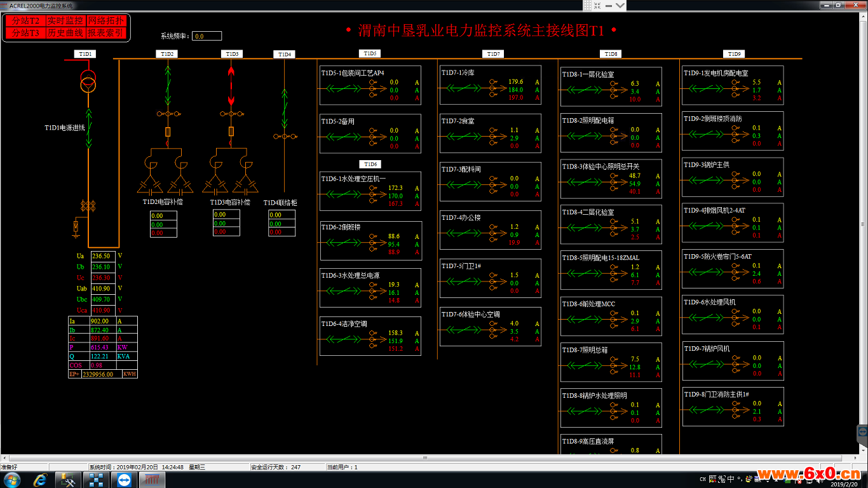Launch Internet Explorer from the taskbar
This screenshot has height=488, width=868.
tap(41, 480)
